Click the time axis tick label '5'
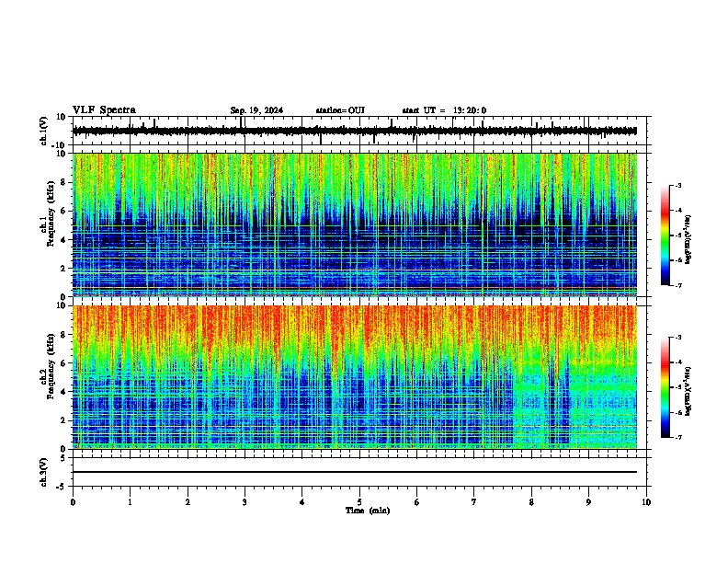The height and width of the screenshot is (563, 728). point(359,502)
